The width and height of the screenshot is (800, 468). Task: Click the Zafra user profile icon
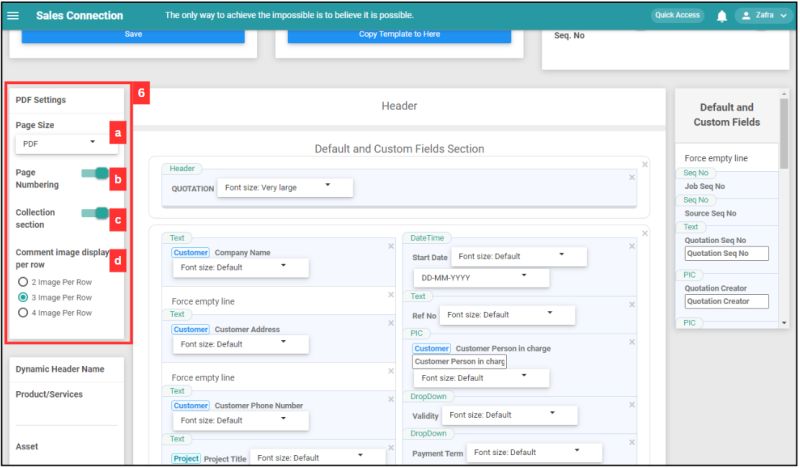point(745,15)
